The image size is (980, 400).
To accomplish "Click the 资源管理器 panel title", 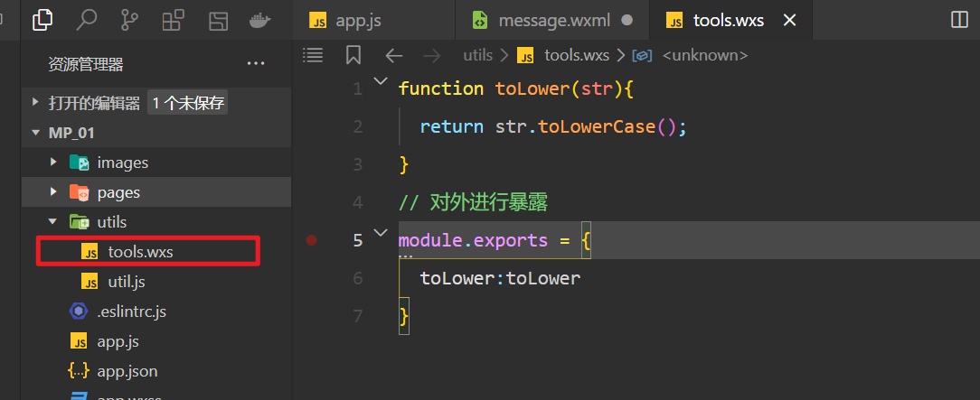I will pyautogui.click(x=86, y=64).
